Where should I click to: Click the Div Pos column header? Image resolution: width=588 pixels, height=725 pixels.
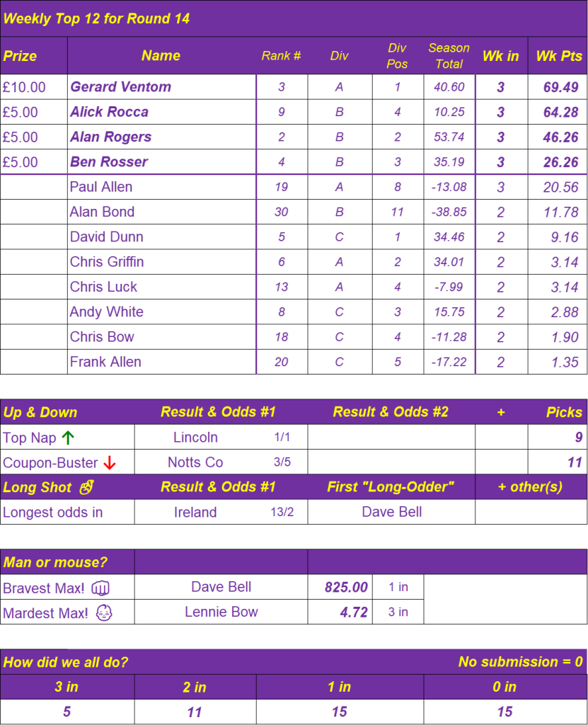pyautogui.click(x=397, y=56)
